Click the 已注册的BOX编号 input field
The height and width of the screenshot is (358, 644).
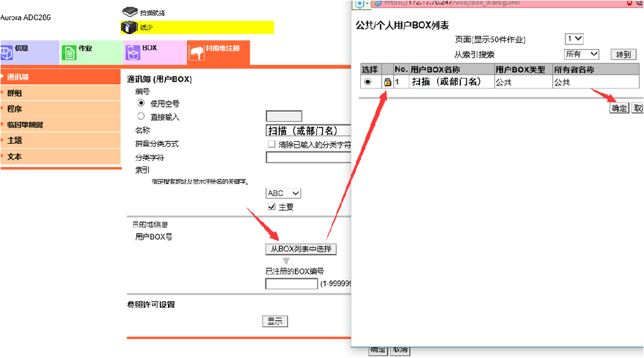tap(292, 284)
